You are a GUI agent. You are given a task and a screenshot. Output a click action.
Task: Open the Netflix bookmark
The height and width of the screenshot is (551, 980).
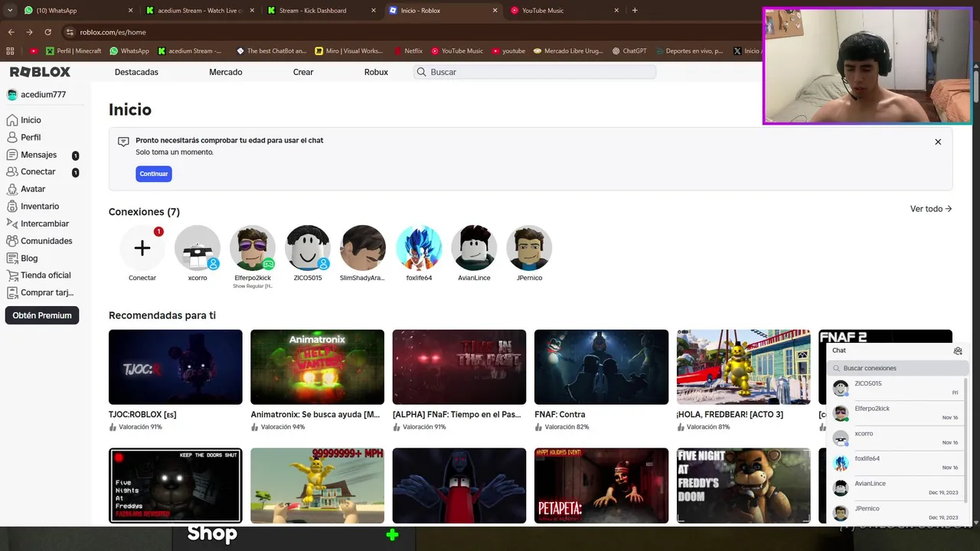point(408,51)
